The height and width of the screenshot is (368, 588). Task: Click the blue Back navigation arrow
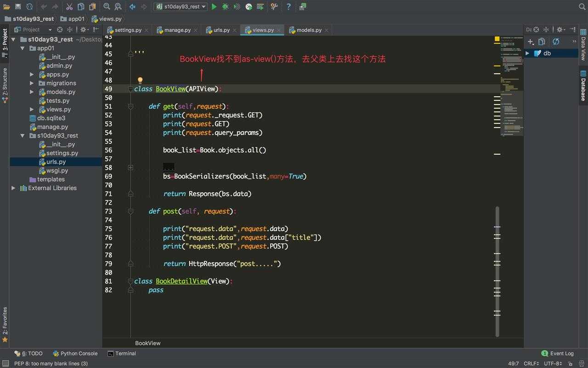(132, 6)
